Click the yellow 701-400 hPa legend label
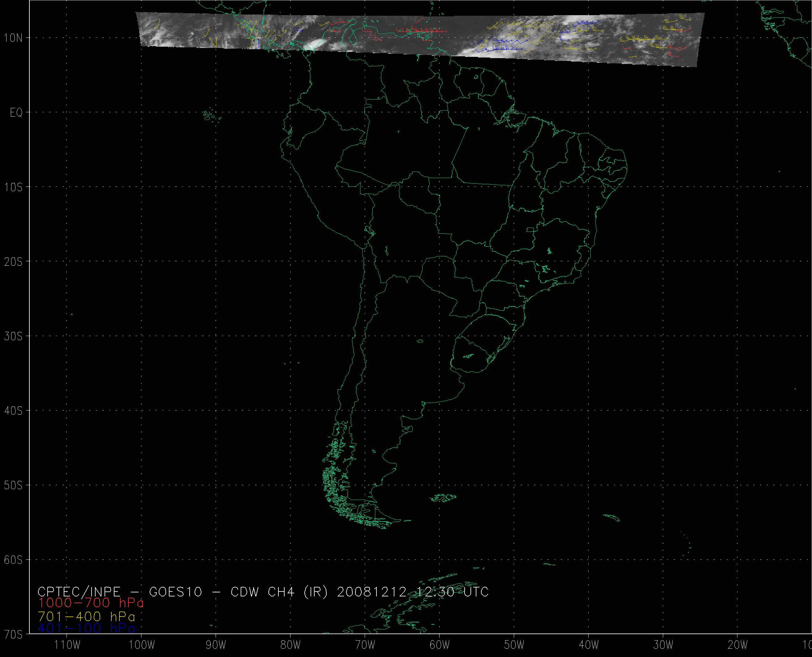 tap(86, 617)
